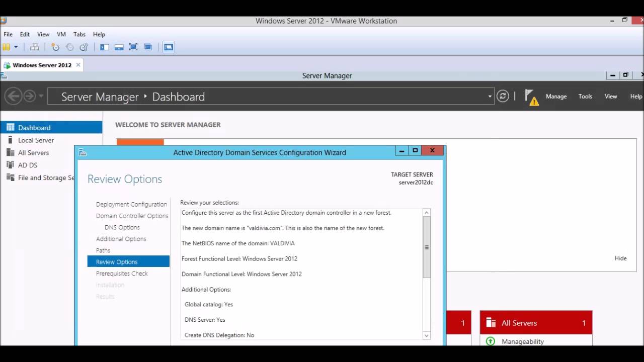Refresh Server Manager with the circular arrows icon
Viewport: 644px width, 362px height.
point(503,96)
